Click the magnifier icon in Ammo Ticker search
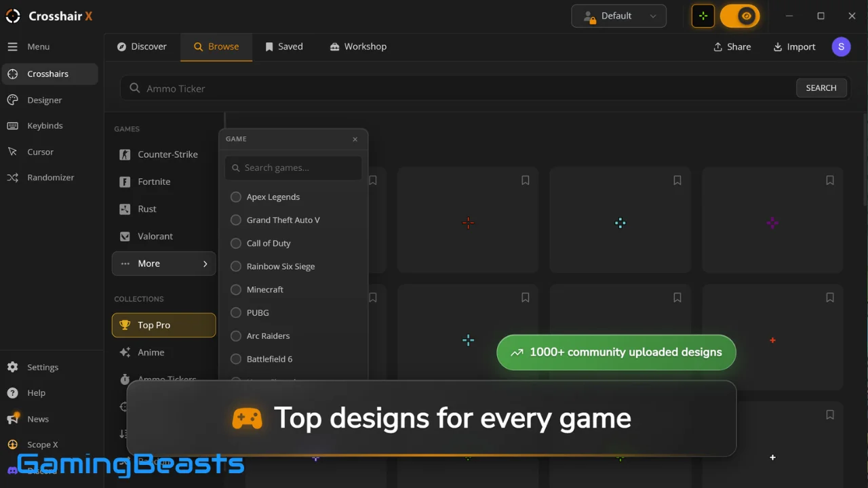Viewport: 868px width, 488px height. (135, 88)
